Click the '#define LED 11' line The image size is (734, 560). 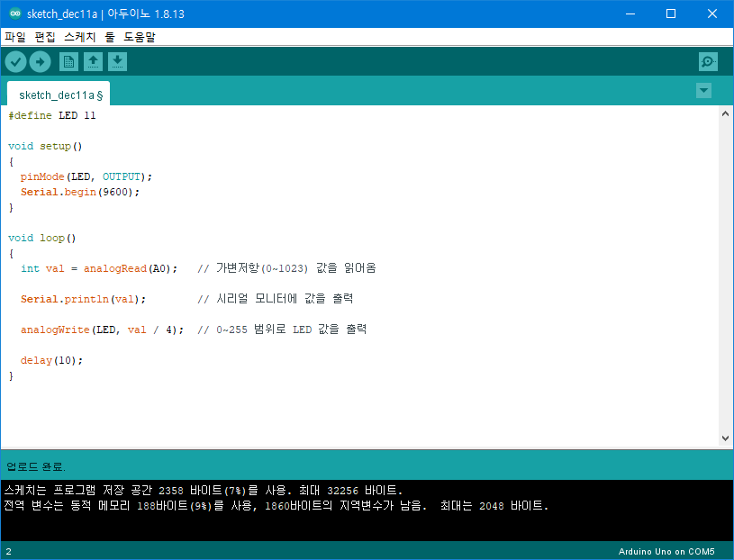52,115
